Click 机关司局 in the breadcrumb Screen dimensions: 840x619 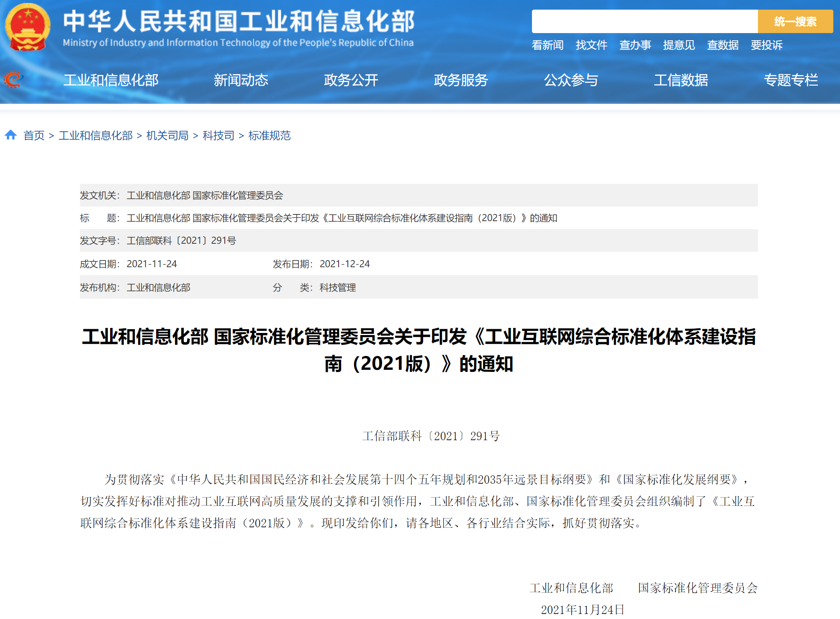(x=167, y=135)
